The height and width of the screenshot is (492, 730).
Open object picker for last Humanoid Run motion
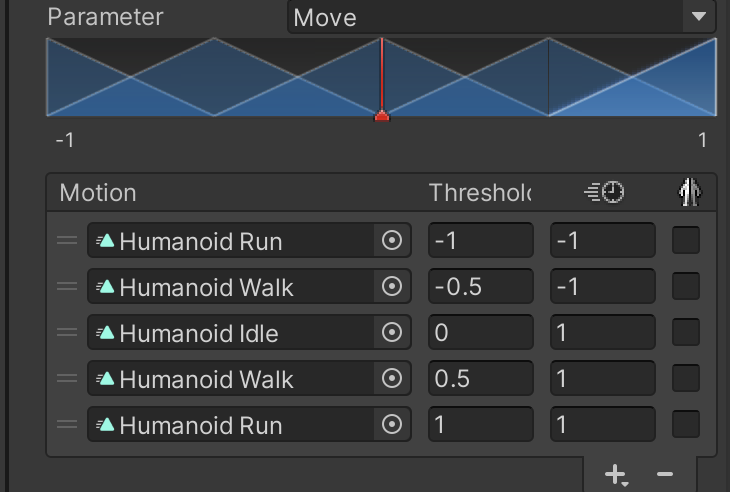click(392, 425)
